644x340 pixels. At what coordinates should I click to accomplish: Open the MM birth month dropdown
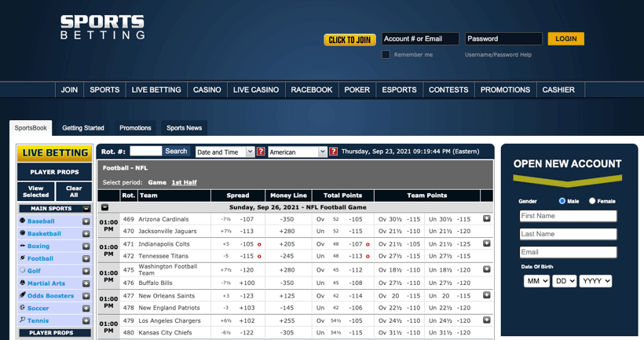pos(536,281)
